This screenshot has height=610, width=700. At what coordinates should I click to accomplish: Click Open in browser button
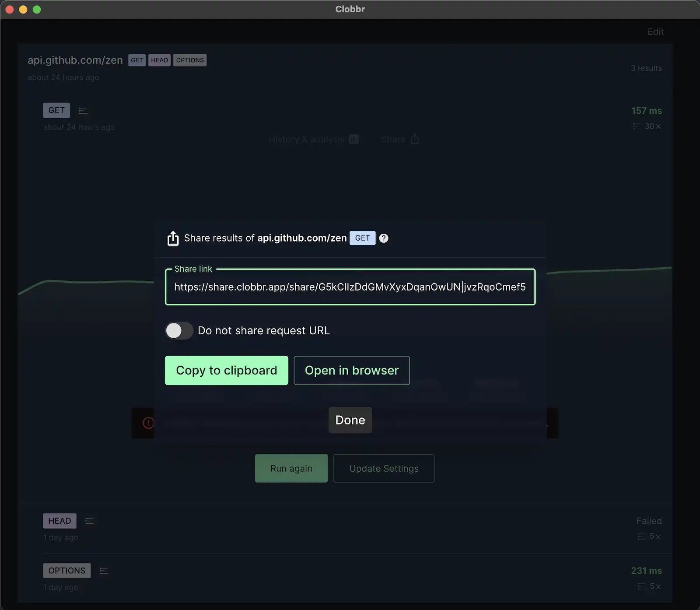click(352, 370)
